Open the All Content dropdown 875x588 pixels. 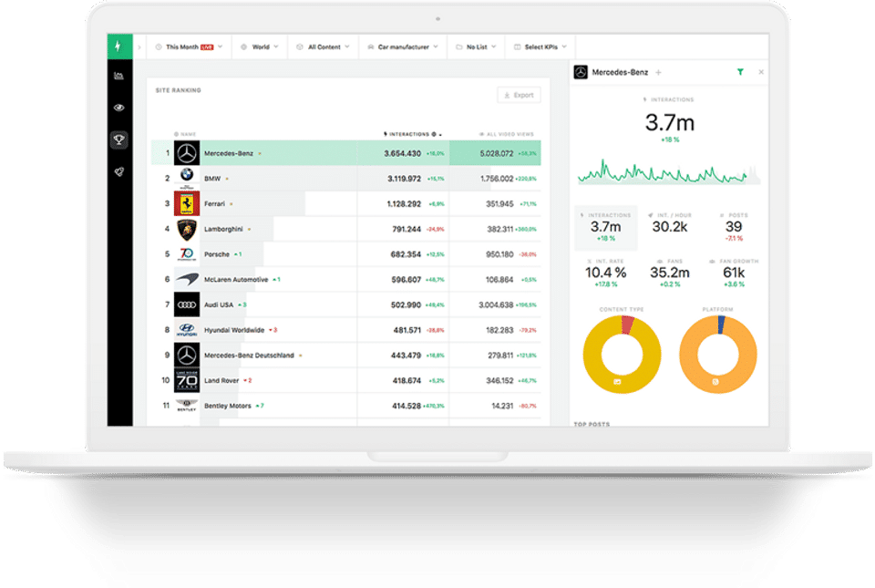pyautogui.click(x=323, y=46)
